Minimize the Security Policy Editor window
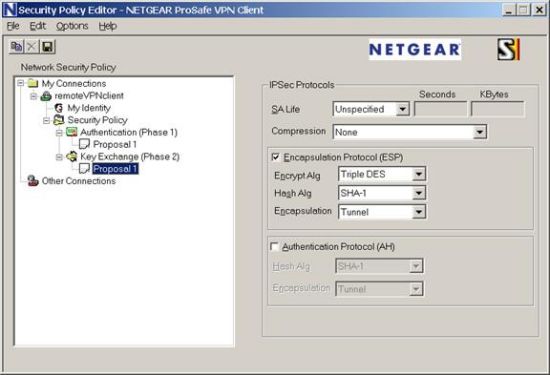550x375 pixels. (x=509, y=10)
